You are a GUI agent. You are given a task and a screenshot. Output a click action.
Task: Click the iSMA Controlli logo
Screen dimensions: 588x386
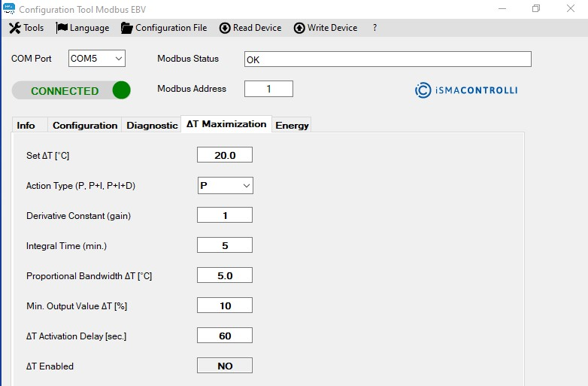(466, 90)
